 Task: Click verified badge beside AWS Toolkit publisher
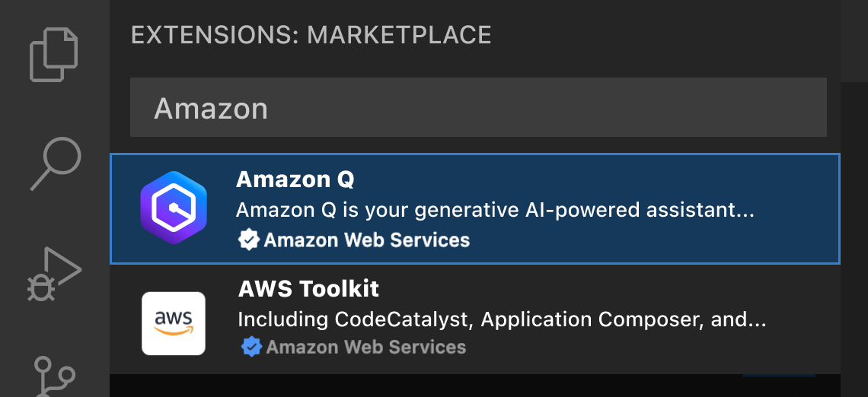point(251,348)
